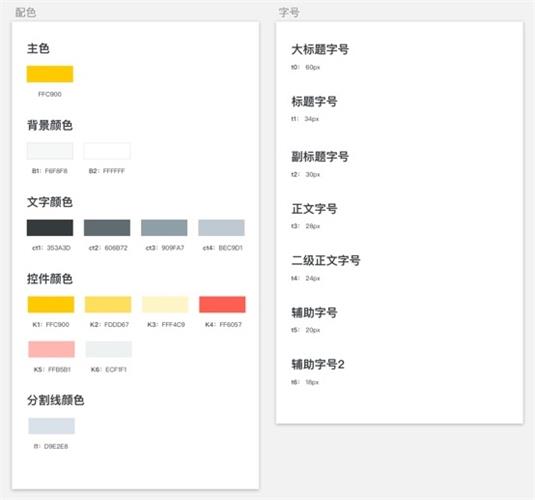Select the K6 ECF1F1 swatch
535x500 pixels.
coord(109,349)
